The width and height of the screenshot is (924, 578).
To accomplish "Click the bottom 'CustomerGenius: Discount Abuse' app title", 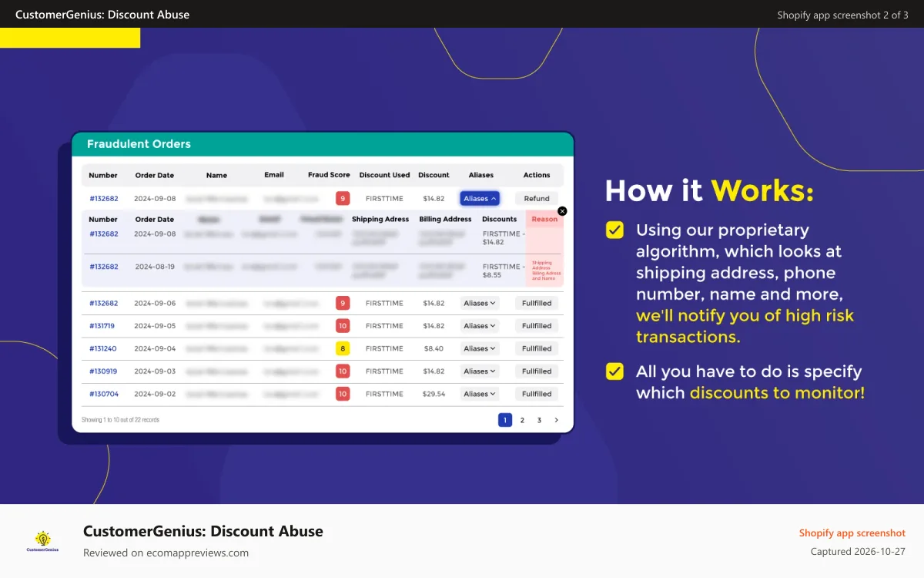I will coord(203,531).
